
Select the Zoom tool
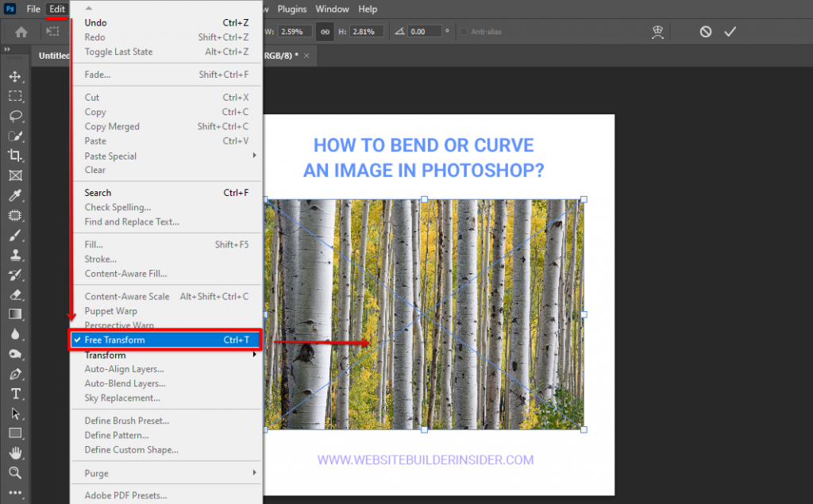(15, 472)
